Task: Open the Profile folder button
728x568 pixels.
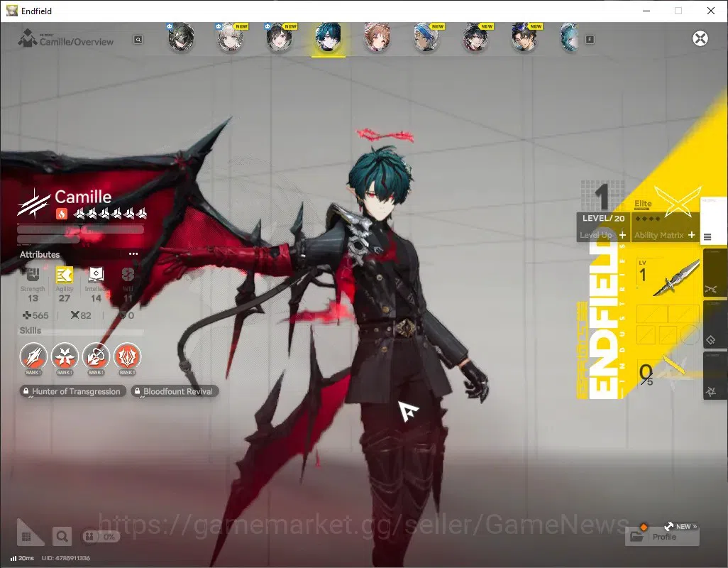Action: click(662, 537)
